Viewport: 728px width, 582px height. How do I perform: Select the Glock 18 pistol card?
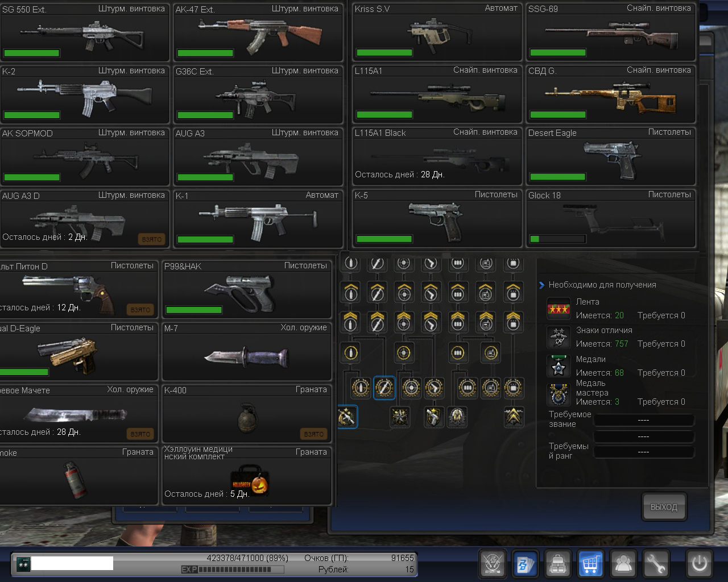tap(611, 219)
